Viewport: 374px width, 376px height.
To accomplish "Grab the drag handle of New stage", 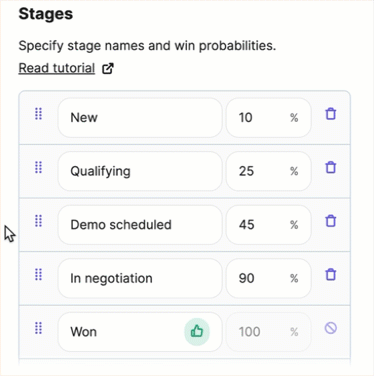I will coord(39,114).
